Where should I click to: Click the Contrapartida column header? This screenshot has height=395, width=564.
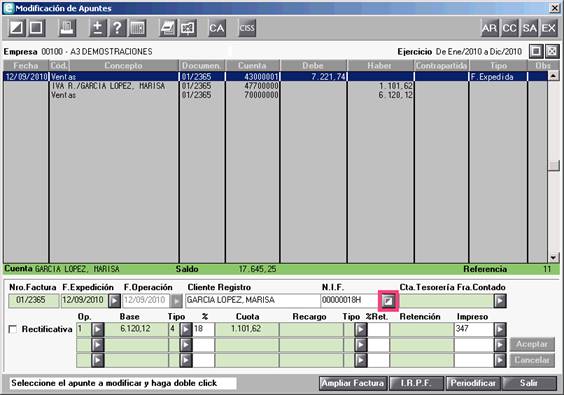tap(441, 65)
